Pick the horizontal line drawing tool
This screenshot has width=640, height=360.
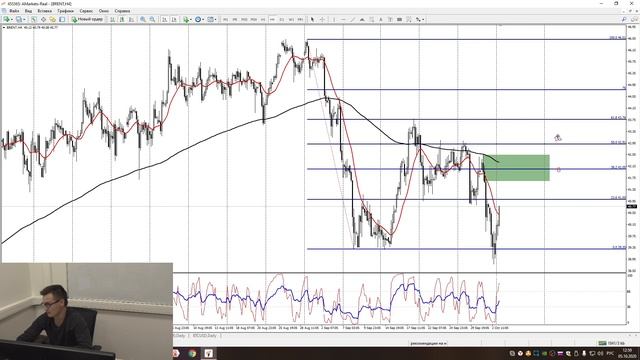tap(343, 19)
